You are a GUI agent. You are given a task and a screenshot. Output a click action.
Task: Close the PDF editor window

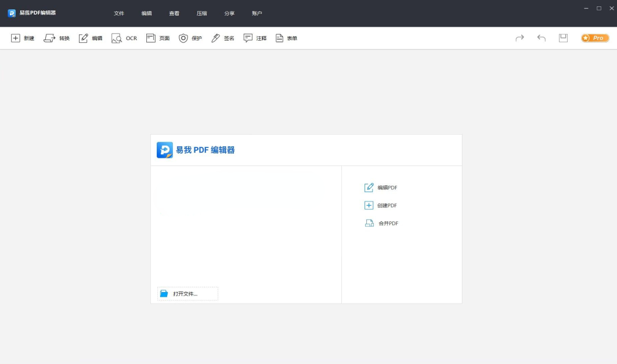coord(612,8)
